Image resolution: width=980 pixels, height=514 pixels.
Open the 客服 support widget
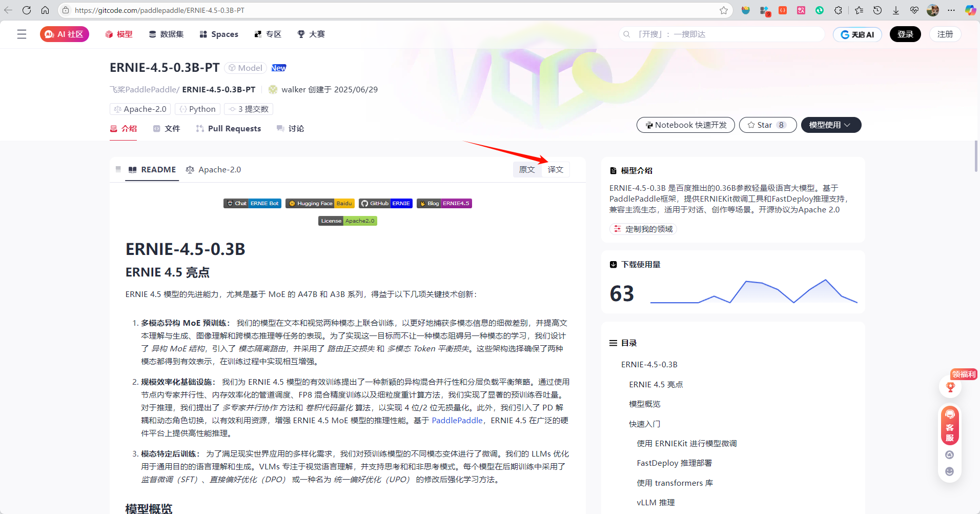(x=950, y=425)
